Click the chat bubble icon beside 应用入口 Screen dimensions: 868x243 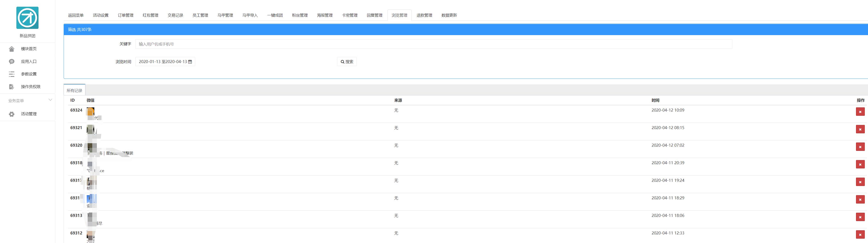12,61
